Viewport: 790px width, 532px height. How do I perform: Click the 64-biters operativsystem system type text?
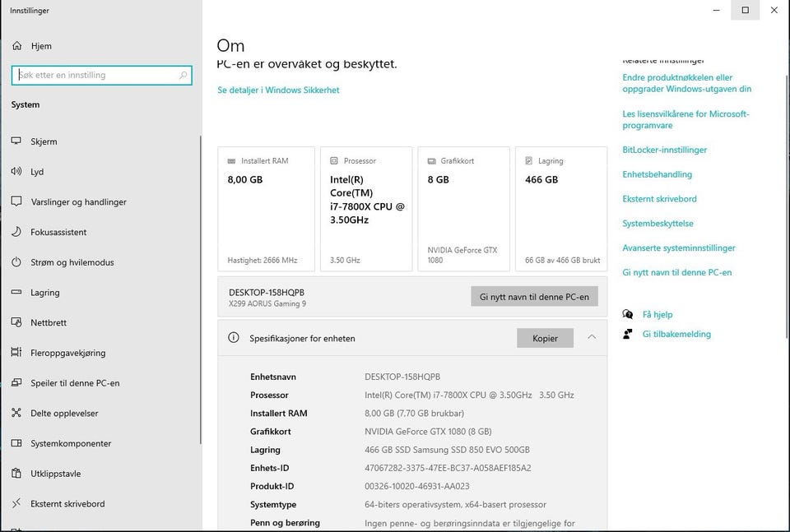[x=455, y=505]
